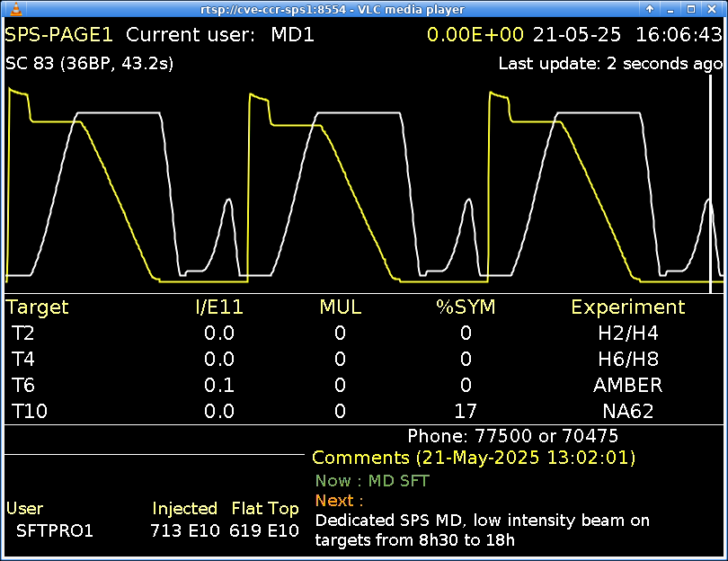Click the %SYM column header
Image resolution: width=728 pixels, height=561 pixels.
pos(466,307)
